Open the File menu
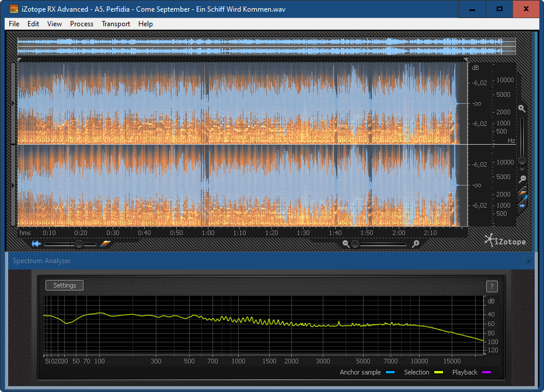 14,24
